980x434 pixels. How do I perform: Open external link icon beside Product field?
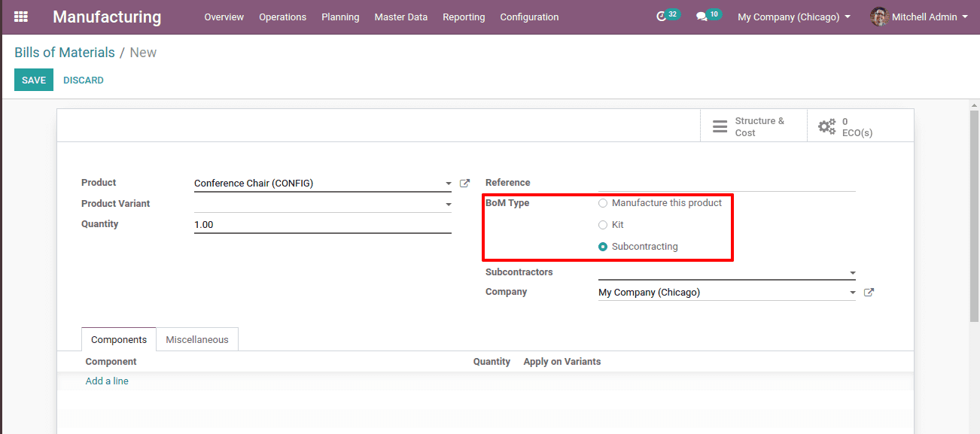tap(465, 183)
